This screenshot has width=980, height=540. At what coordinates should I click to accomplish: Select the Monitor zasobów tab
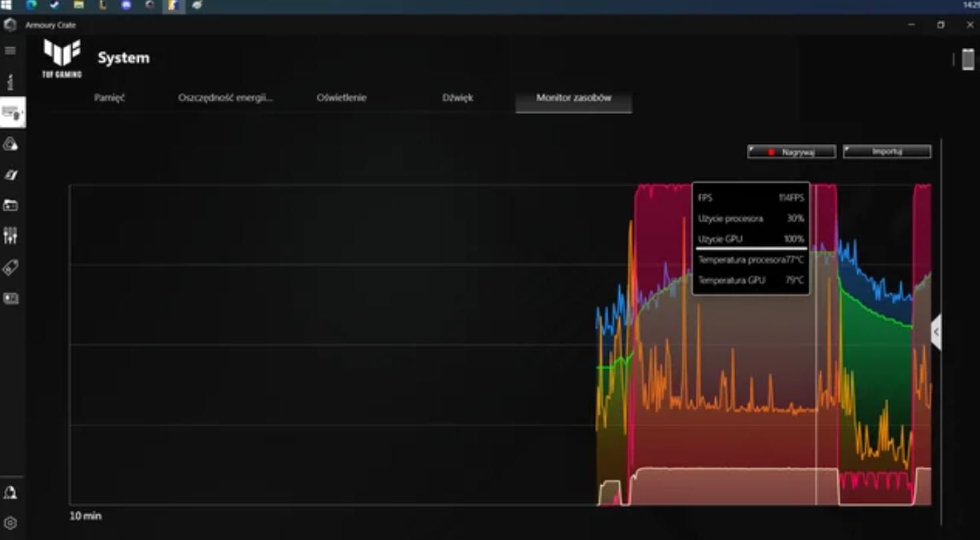point(574,98)
